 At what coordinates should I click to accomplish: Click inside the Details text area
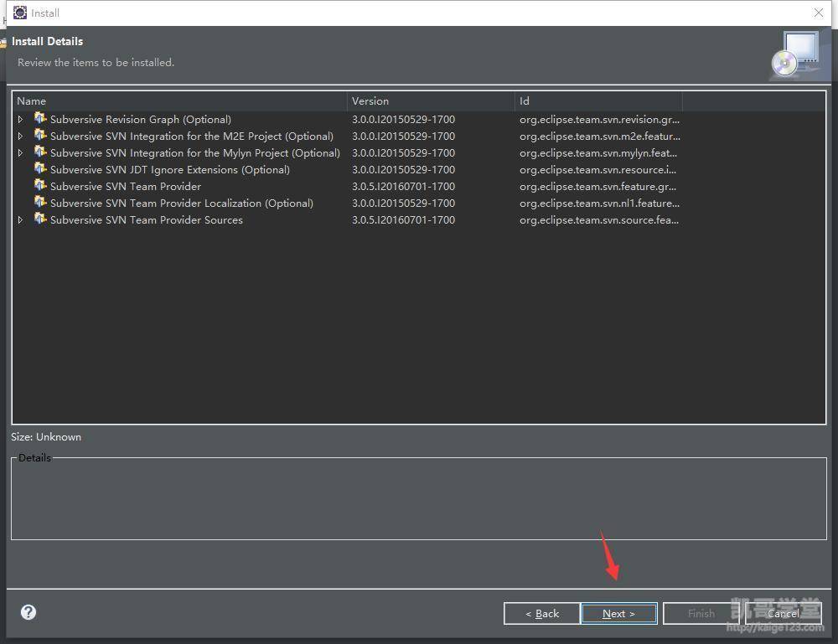(x=419, y=500)
